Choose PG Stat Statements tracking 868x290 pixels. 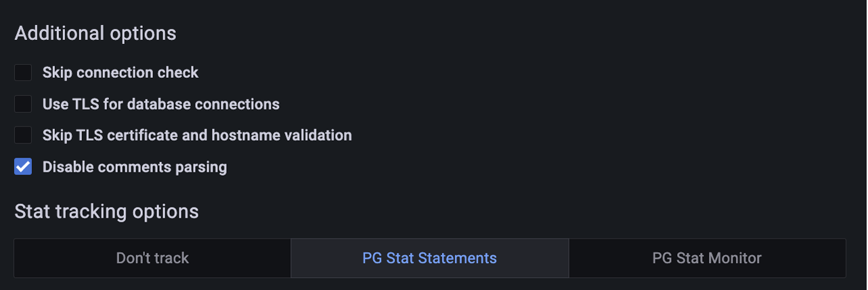tap(429, 258)
